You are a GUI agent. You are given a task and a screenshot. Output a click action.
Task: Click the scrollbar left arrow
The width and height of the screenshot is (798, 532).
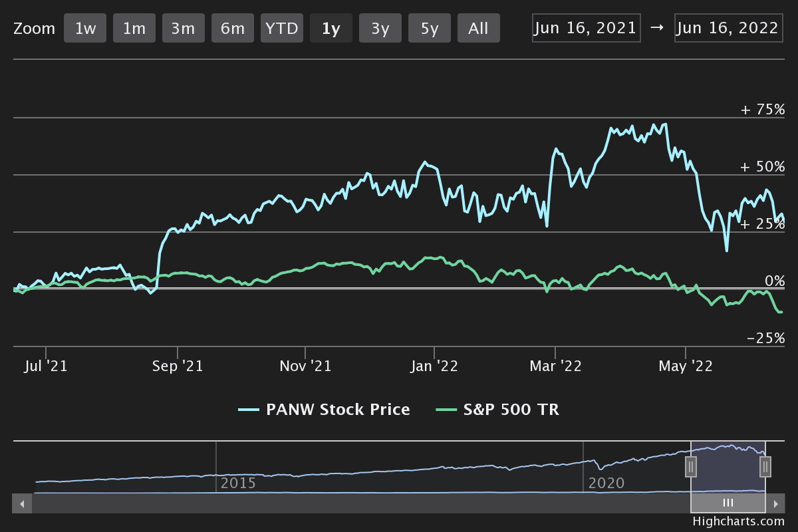(22, 503)
